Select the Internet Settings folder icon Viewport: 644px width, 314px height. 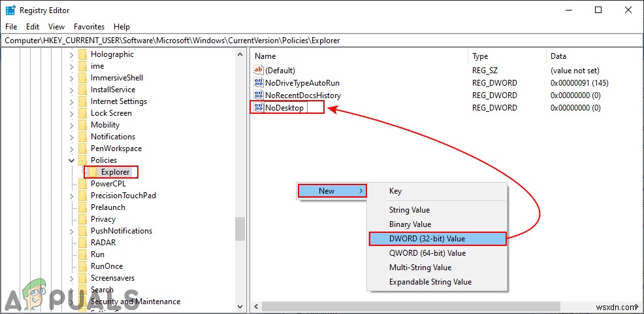[x=82, y=101]
